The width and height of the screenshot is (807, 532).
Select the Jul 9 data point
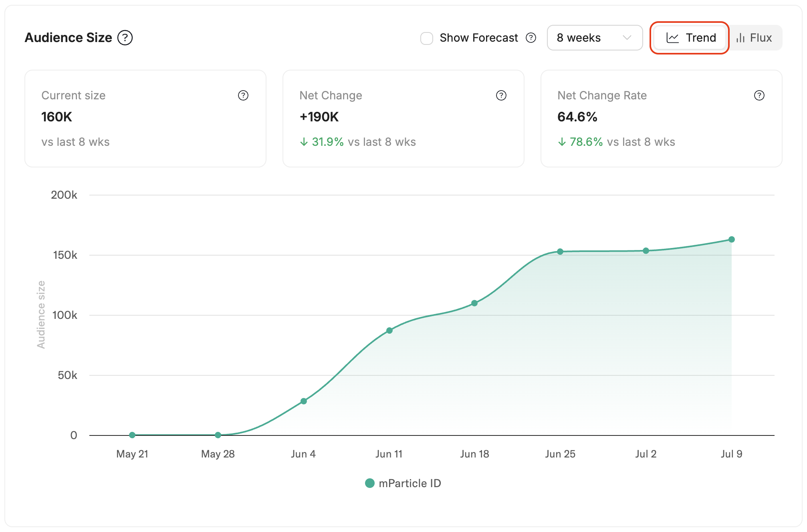pos(732,240)
